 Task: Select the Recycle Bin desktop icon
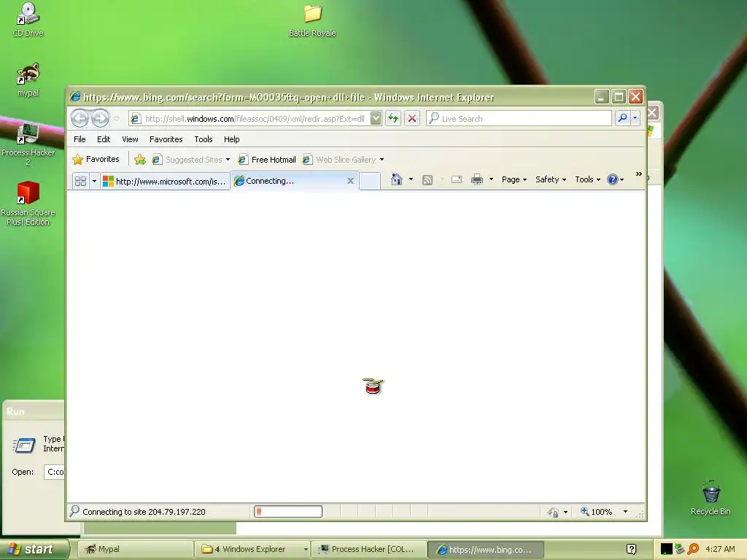tap(711, 498)
